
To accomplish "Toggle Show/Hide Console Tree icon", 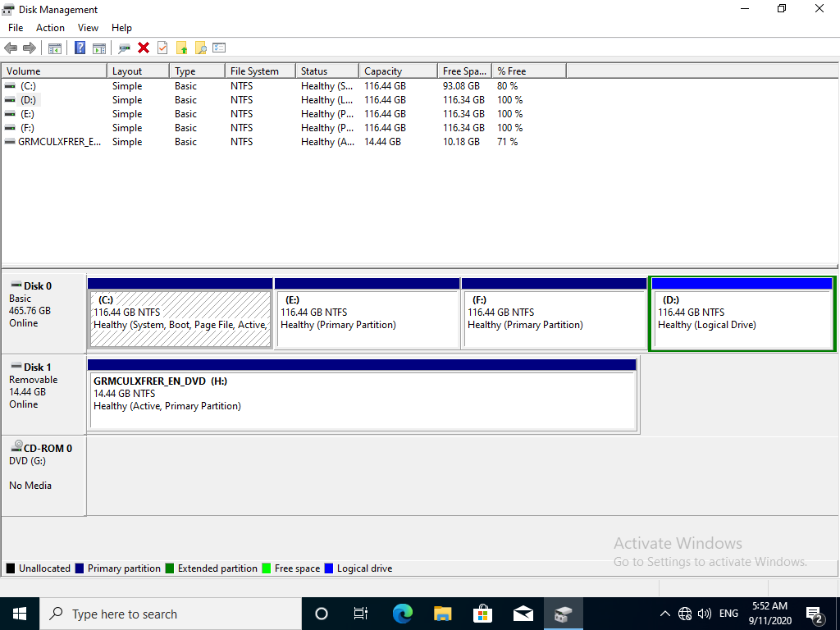I will [55, 48].
